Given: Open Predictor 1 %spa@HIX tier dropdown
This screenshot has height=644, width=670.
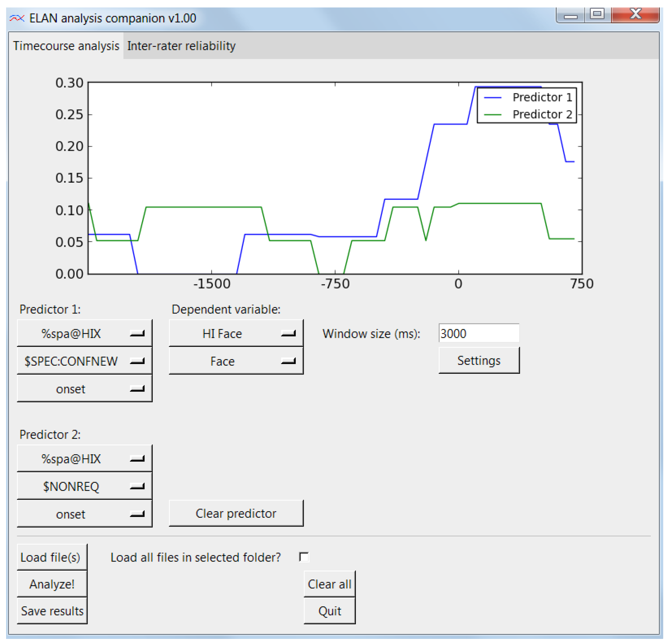Looking at the screenshot, I should pos(84,333).
